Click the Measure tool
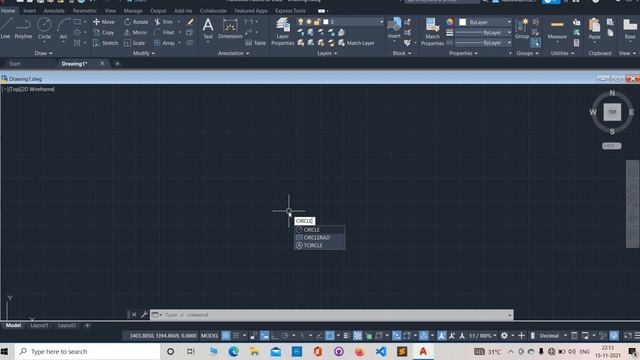The width and height of the screenshot is (640, 360). coord(557,29)
